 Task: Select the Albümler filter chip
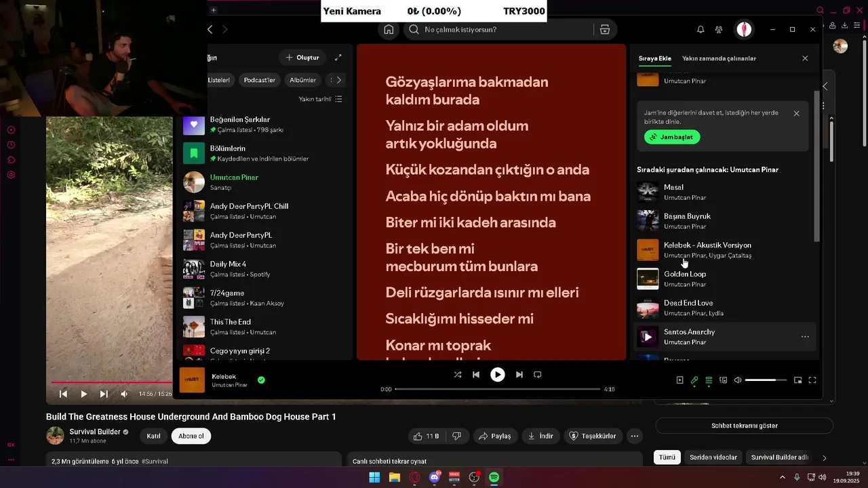coord(302,80)
